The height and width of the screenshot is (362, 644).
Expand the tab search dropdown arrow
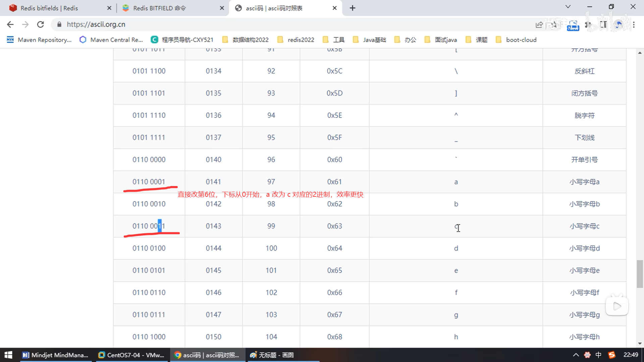[x=568, y=7]
